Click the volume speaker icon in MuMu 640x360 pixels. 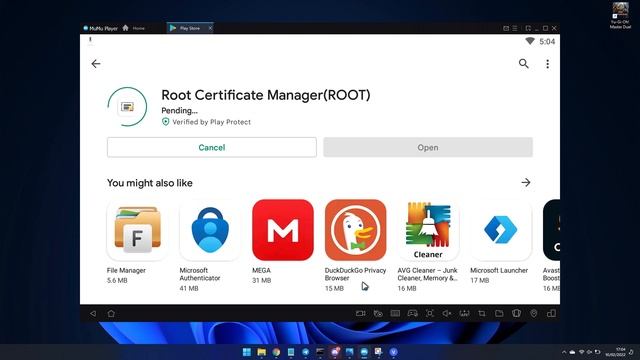(x=447, y=313)
